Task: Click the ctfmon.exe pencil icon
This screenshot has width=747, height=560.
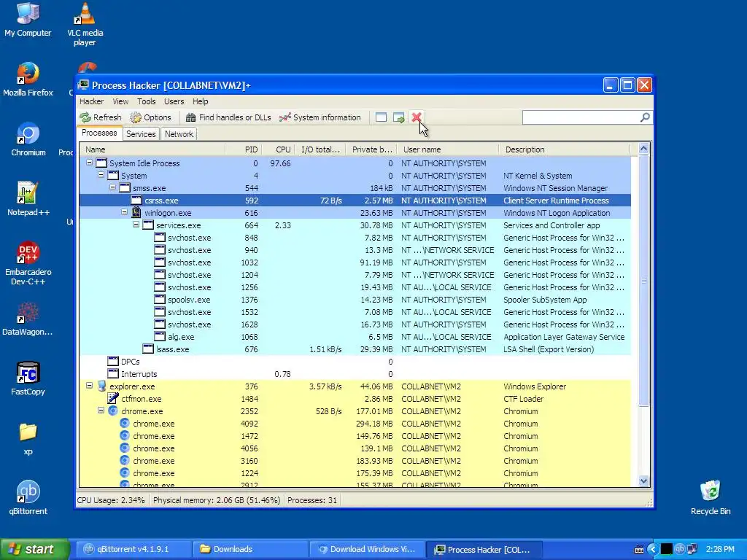Action: pos(113,398)
